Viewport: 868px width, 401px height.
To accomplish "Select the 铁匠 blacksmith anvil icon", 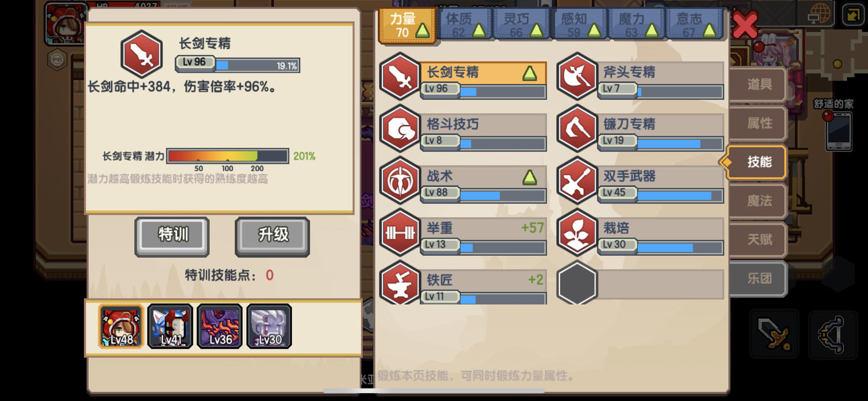I will 400,284.
